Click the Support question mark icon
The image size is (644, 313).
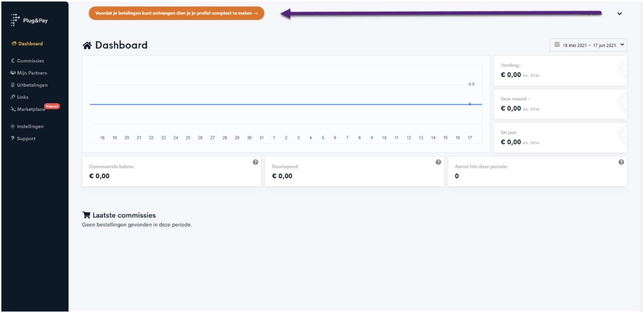click(13, 138)
